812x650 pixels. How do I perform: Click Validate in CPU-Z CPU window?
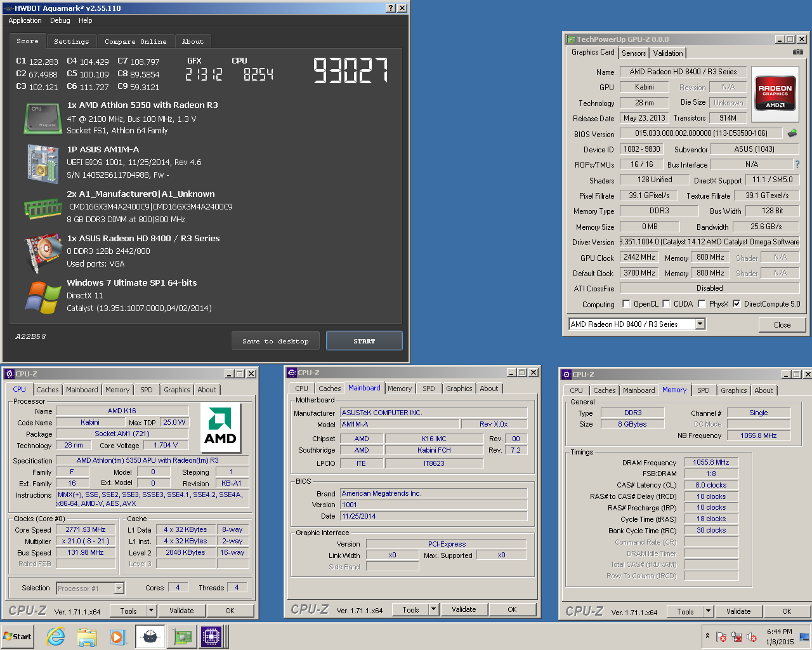[x=181, y=611]
